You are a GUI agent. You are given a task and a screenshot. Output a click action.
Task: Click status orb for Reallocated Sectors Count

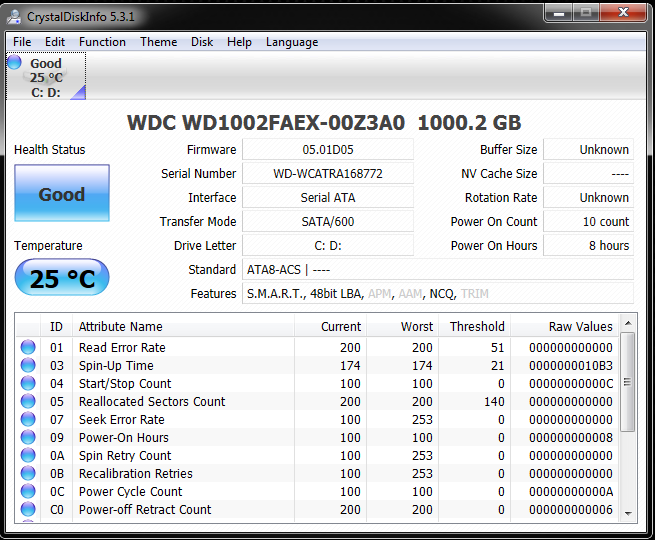coord(28,401)
